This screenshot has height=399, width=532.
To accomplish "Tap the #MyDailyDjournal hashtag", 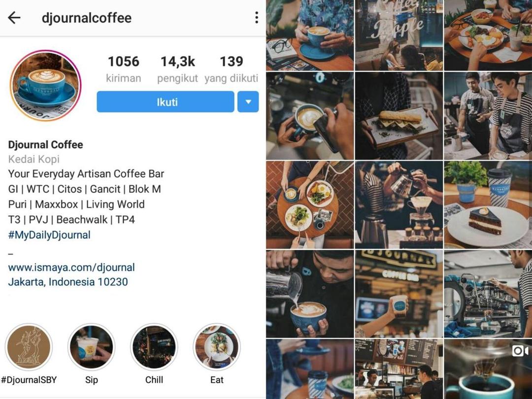I will (49, 235).
